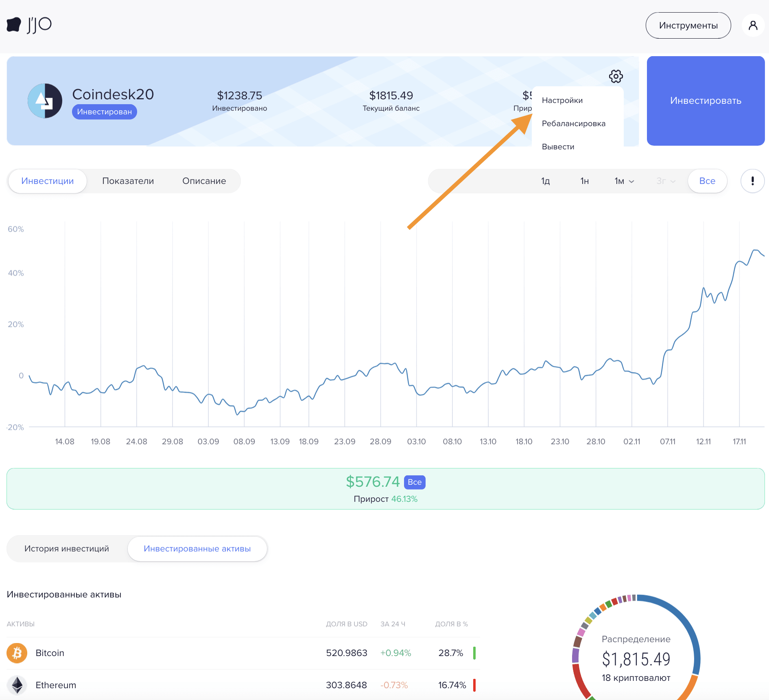Click the 28.09 date on chart axis
This screenshot has width=769, height=700.
(x=380, y=442)
